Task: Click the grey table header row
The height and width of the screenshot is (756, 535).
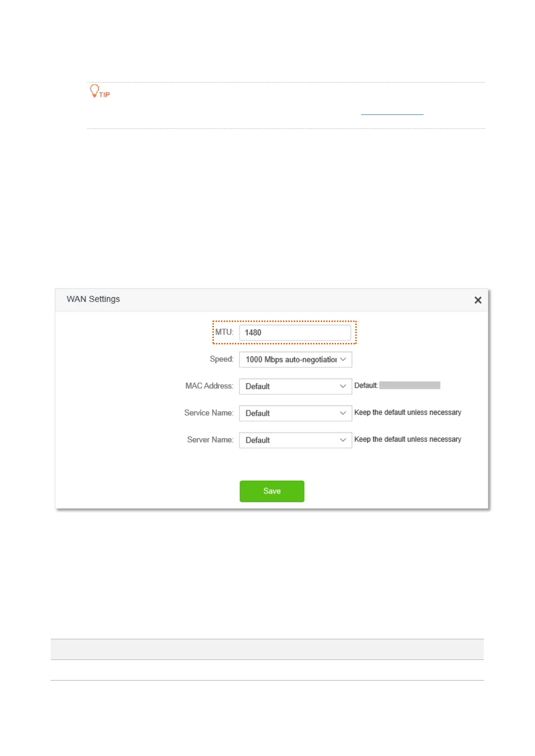Action: 267,650
